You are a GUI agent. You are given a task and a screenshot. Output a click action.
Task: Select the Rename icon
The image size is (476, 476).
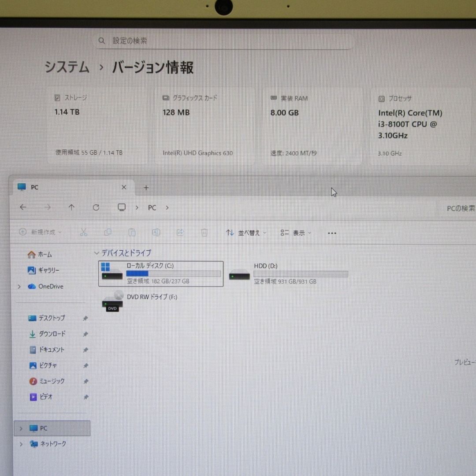coord(156,232)
